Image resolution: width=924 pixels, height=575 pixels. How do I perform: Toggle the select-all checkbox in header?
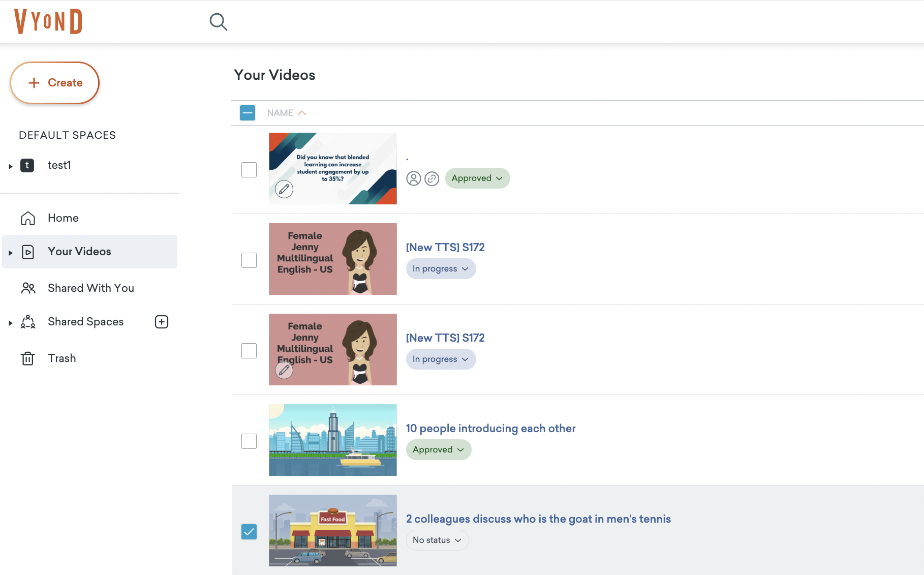tap(248, 113)
